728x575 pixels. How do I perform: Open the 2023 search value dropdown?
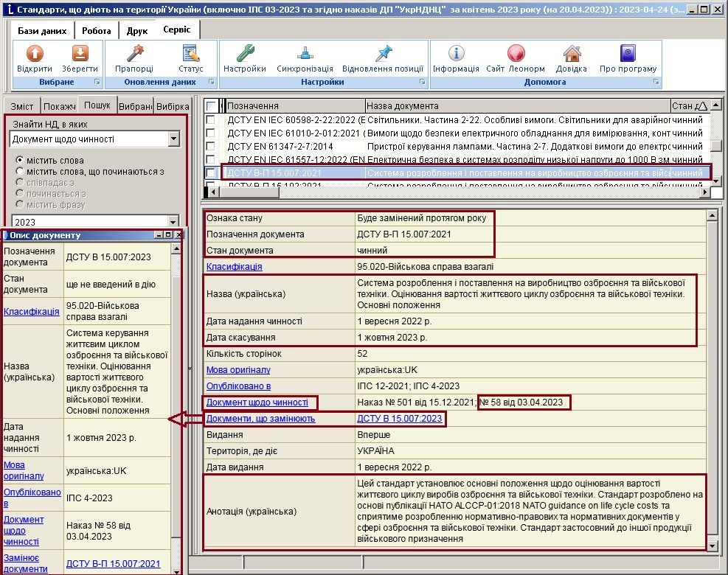pyautogui.click(x=173, y=221)
